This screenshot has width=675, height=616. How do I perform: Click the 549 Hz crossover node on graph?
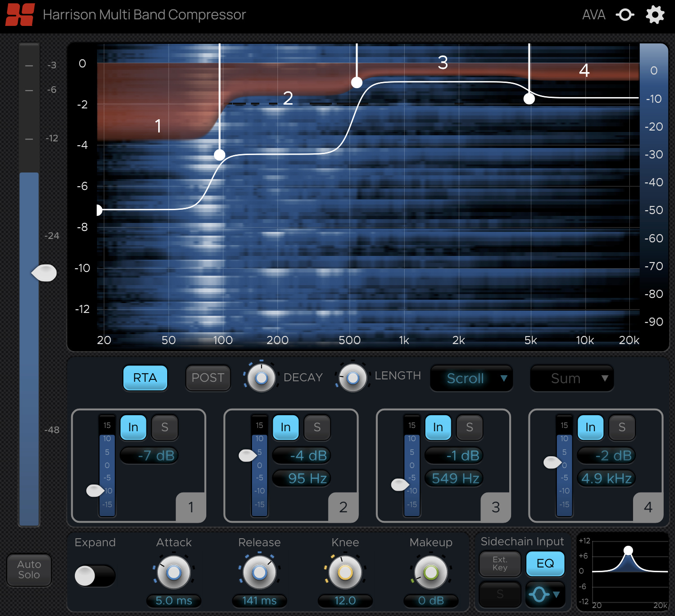[357, 82]
